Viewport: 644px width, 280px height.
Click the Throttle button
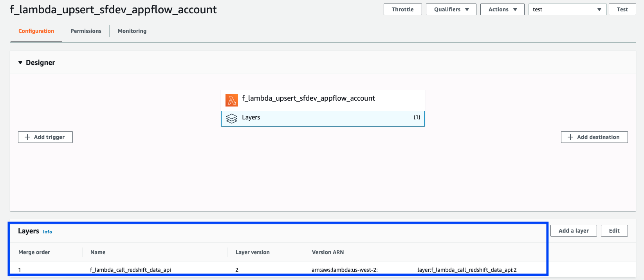(x=402, y=9)
